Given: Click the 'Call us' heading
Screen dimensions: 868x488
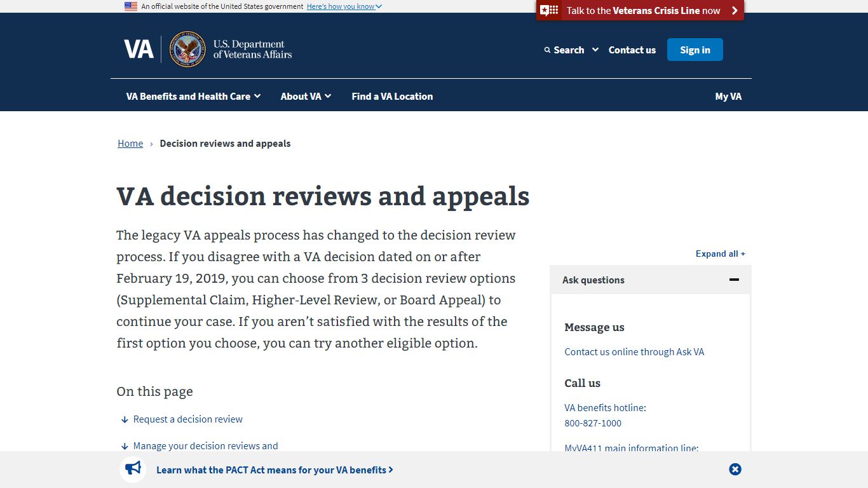Looking at the screenshot, I should coord(582,383).
